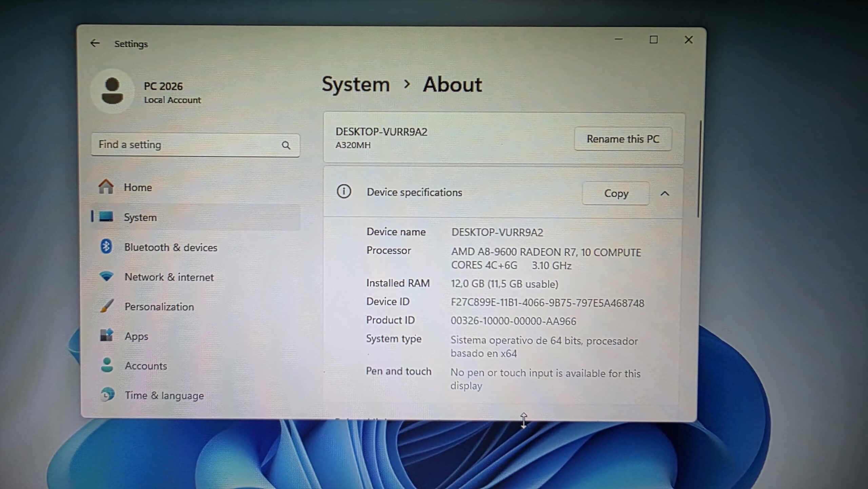Click the Time & language globe icon
Image resolution: width=868 pixels, height=489 pixels.
pyautogui.click(x=107, y=395)
